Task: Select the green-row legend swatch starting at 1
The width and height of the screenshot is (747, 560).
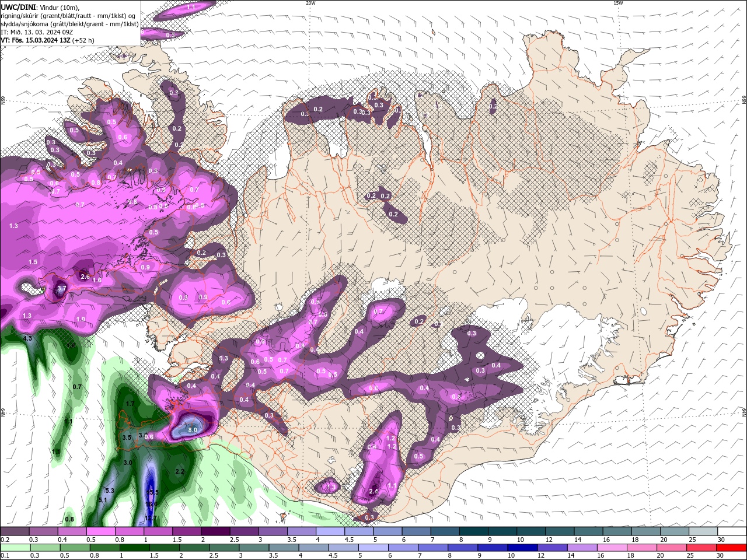Action: point(134,548)
